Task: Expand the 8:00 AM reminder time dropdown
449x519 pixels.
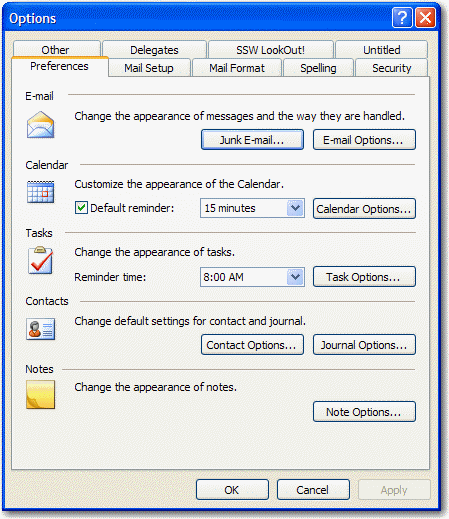Action: 295,277
